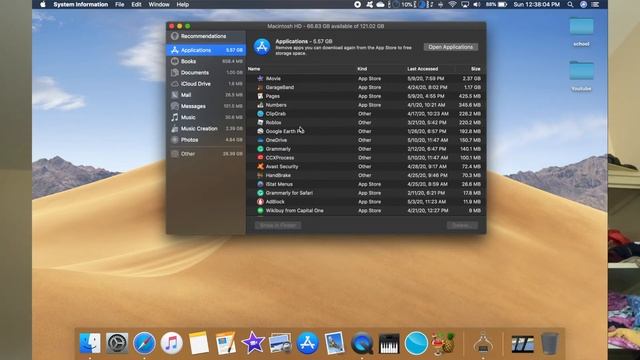
Task: Launch iMovie from the Dock
Action: pos(253,342)
